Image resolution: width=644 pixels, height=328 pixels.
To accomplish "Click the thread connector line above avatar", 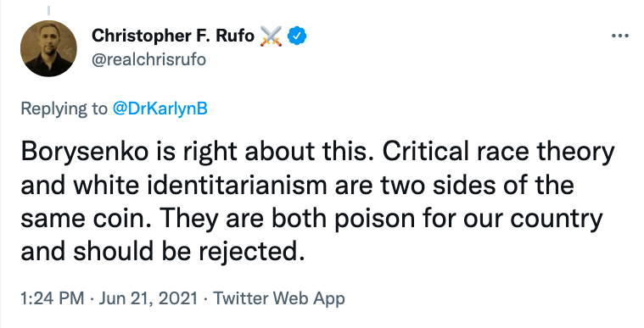I will [x=48, y=11].
